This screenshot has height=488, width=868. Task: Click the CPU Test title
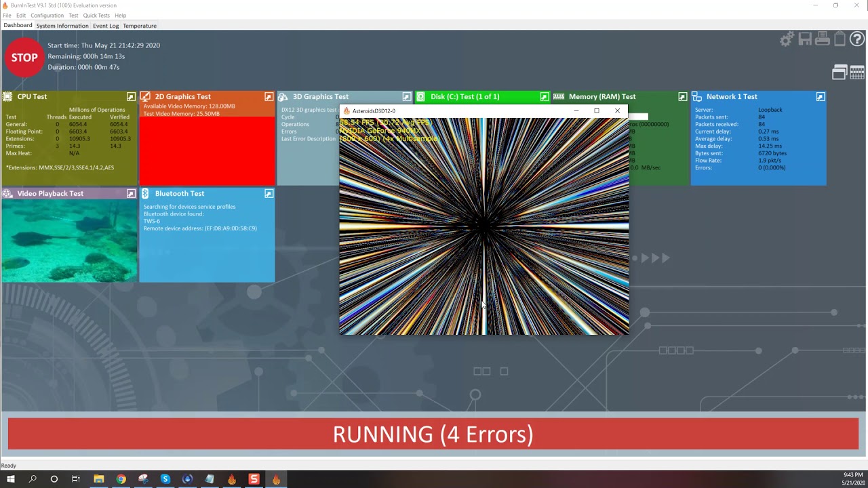coord(32,97)
